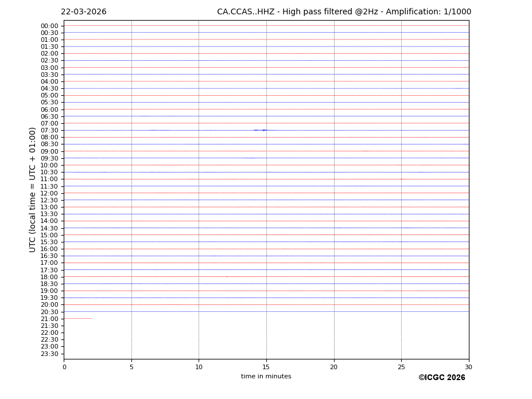
Task: Select the 00:00 time label
Action: point(49,26)
